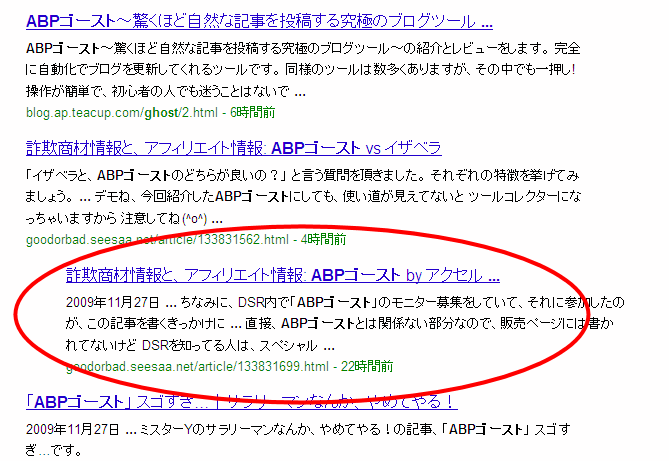Screen dimensions: 669x461
Task: Click the snippet starting '「イザベラと、ABPゴーストのどちらが良いの？」'
Action: click(x=303, y=197)
